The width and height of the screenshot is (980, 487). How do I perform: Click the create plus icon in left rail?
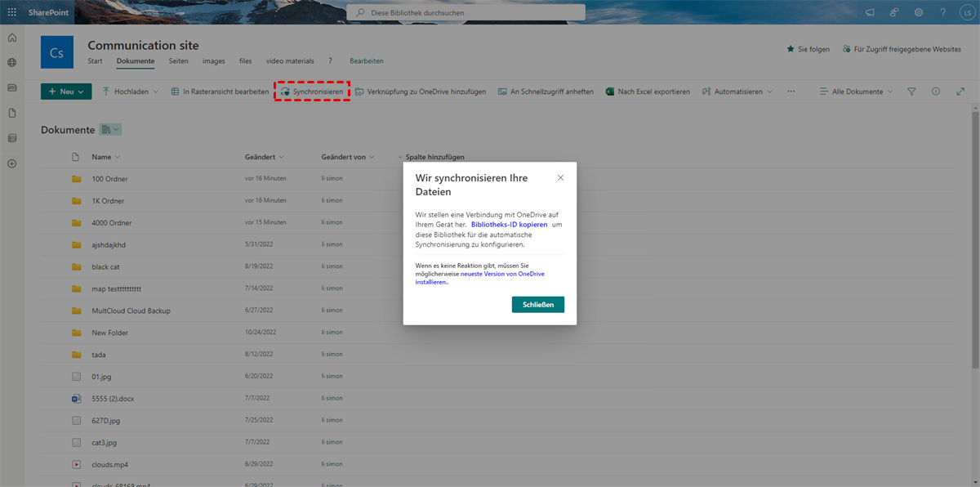(x=11, y=163)
